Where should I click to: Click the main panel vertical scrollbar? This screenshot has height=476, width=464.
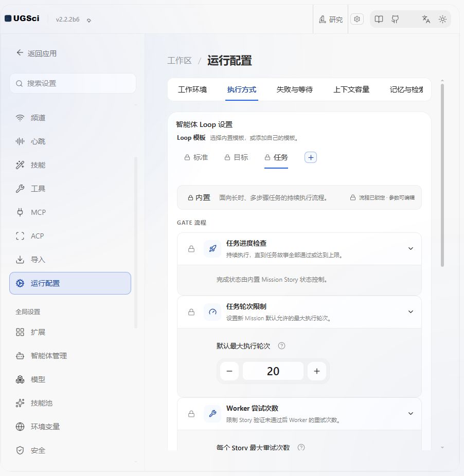click(x=442, y=175)
